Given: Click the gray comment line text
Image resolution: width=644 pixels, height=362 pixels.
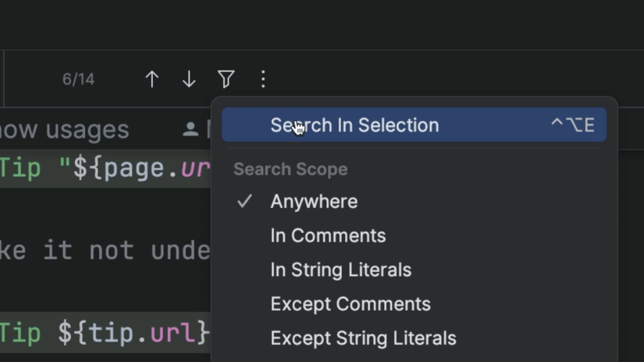Looking at the screenshot, I should [x=105, y=250].
